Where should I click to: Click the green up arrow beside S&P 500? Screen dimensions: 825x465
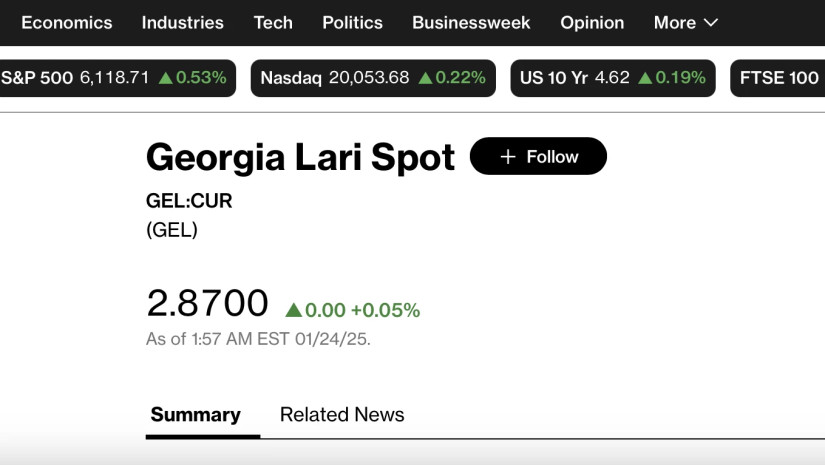[165, 78]
